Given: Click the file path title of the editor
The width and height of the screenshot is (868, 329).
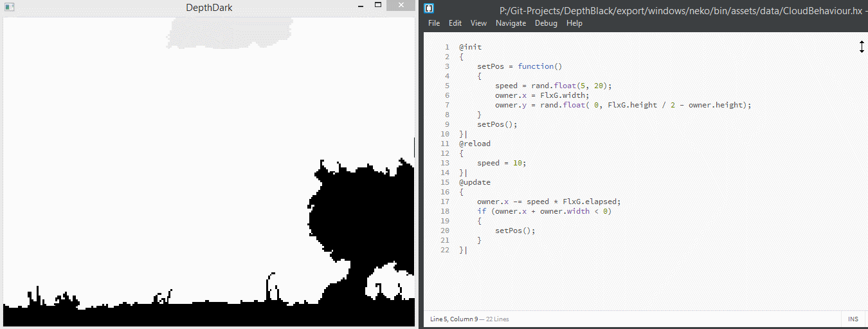Looking at the screenshot, I should click(682, 10).
